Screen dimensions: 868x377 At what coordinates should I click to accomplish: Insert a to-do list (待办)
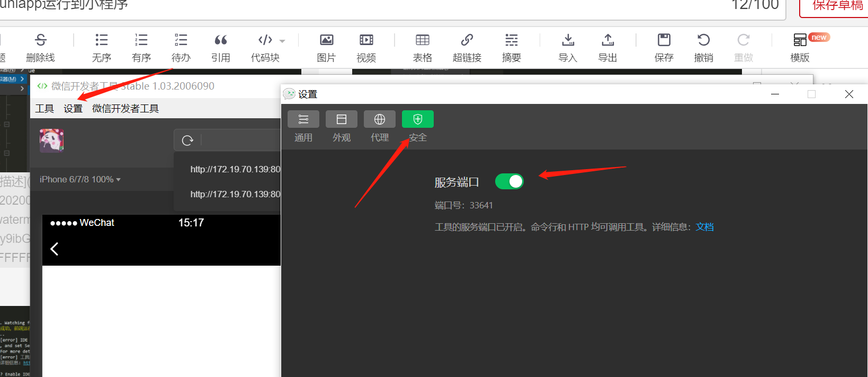[x=181, y=40]
